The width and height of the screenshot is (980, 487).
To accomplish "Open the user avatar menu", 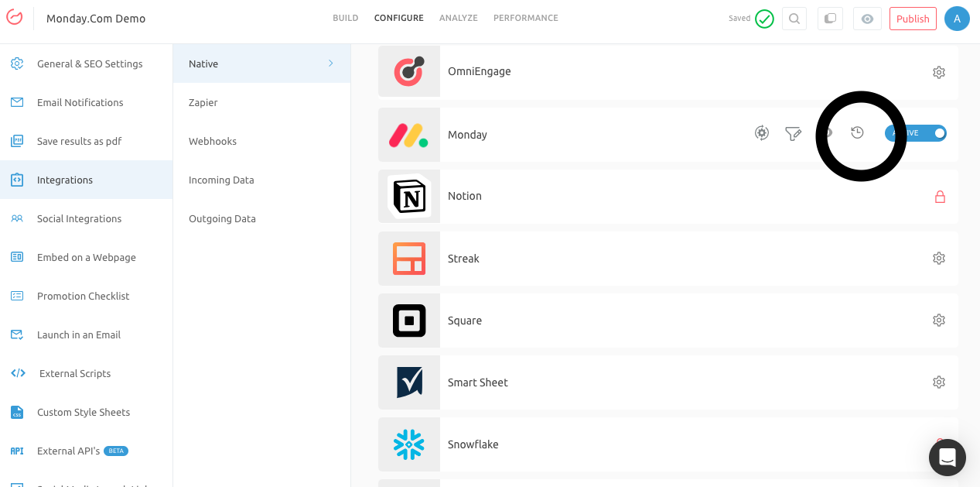I will [957, 19].
